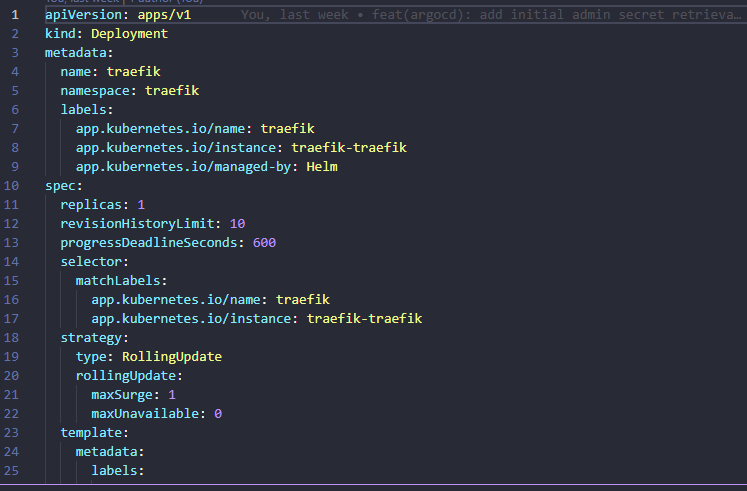Image resolution: width=747 pixels, height=491 pixels.
Task: Click 'app.kubernetes.io/name' on line 16
Action: click(x=176, y=300)
